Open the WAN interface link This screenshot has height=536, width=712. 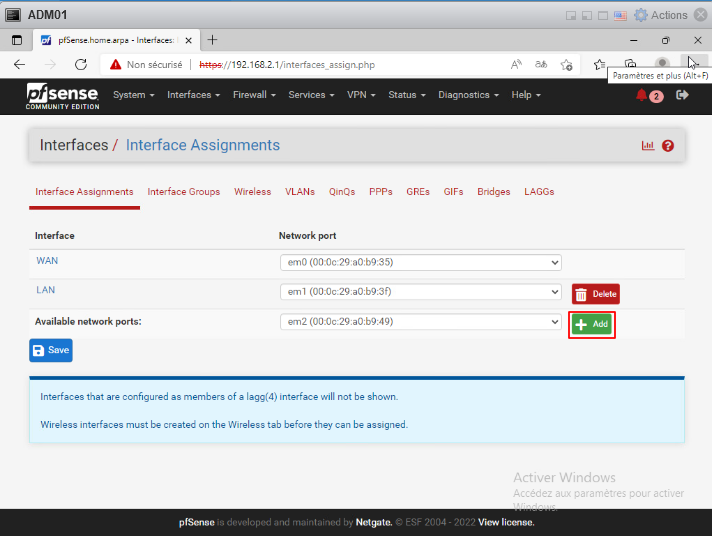(47, 261)
